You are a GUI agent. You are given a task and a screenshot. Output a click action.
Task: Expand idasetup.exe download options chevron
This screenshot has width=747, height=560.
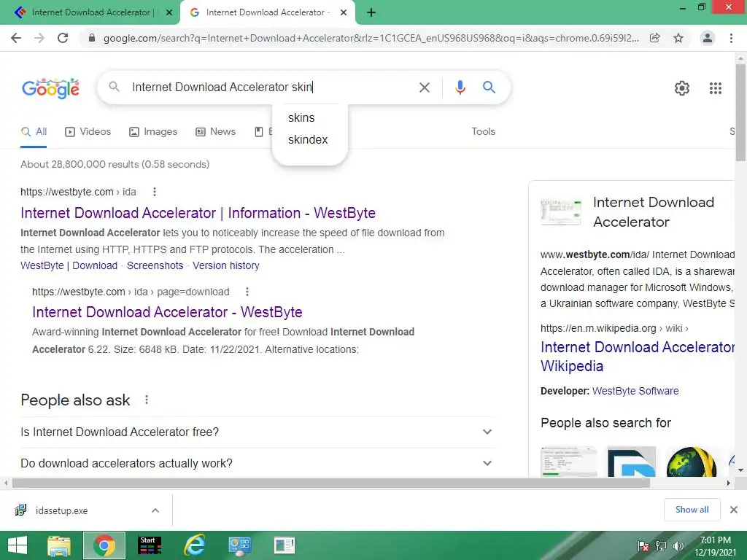click(155, 510)
